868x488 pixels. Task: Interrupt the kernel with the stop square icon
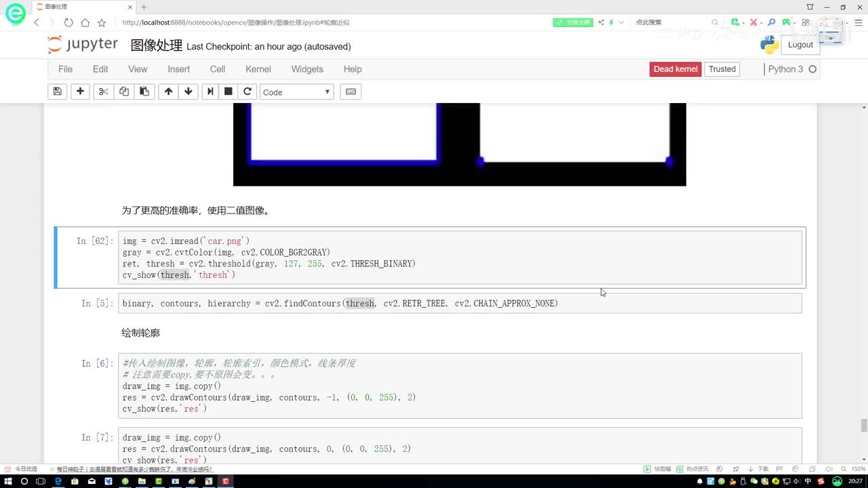point(229,91)
